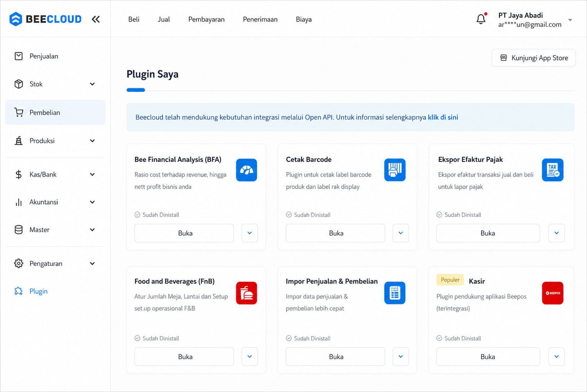Click the Food and Beverages red icon
587x392 pixels.
click(246, 293)
